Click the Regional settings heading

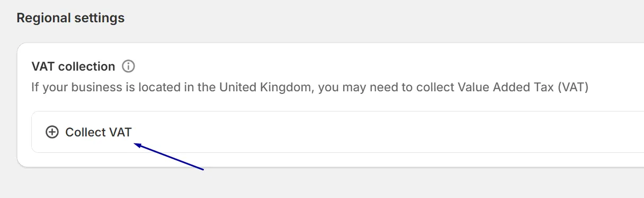point(70,18)
